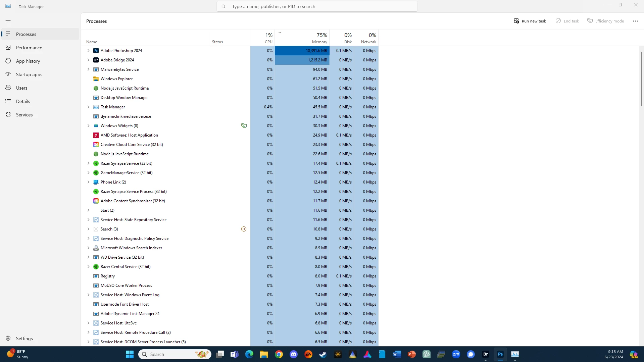Sort by the CPU column header
644x362 pixels.
tap(262, 38)
